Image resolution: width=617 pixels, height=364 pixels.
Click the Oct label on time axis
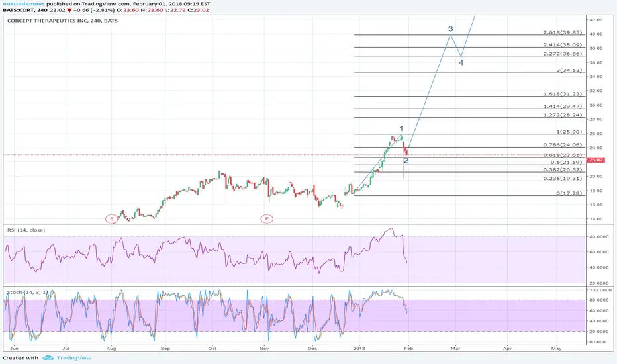pos(213,349)
